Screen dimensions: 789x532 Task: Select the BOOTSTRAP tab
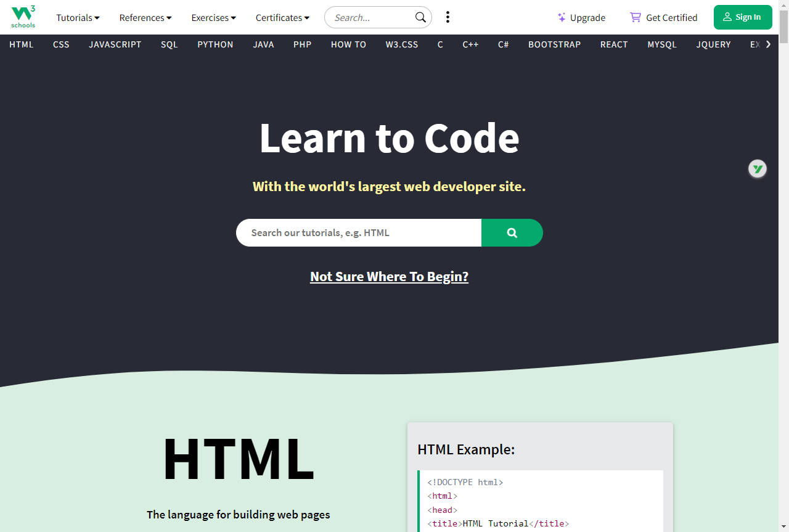pyautogui.click(x=554, y=44)
